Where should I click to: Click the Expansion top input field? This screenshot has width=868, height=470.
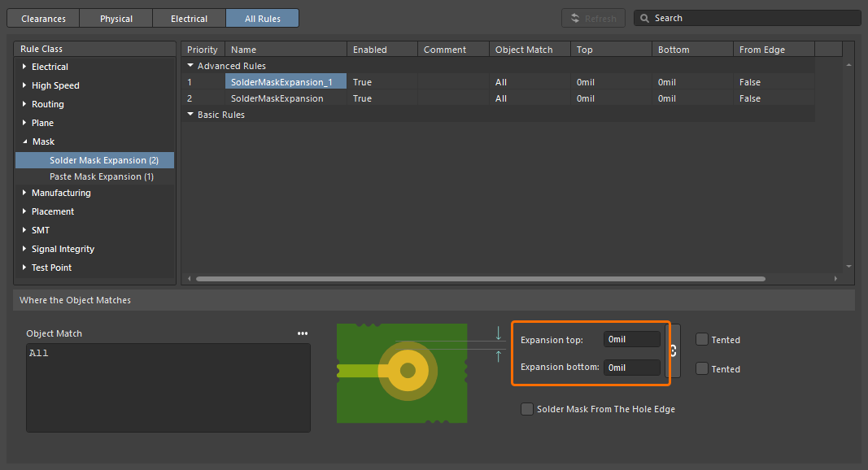pyautogui.click(x=632, y=338)
